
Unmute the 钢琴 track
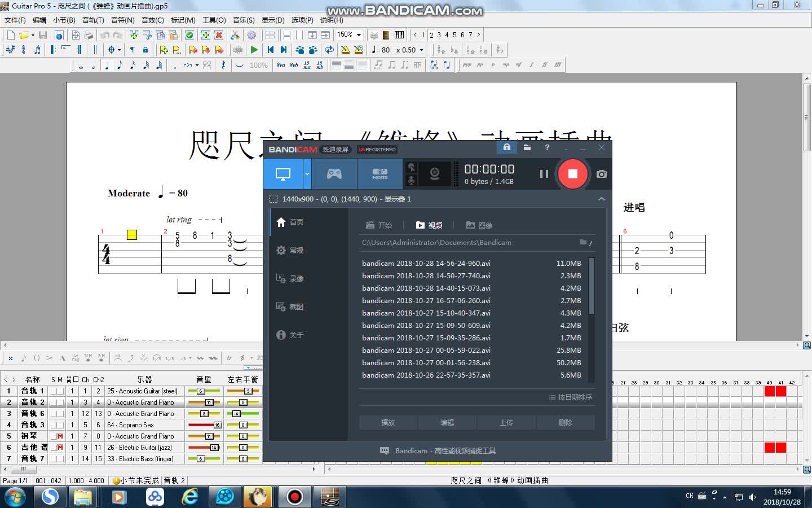pos(60,436)
